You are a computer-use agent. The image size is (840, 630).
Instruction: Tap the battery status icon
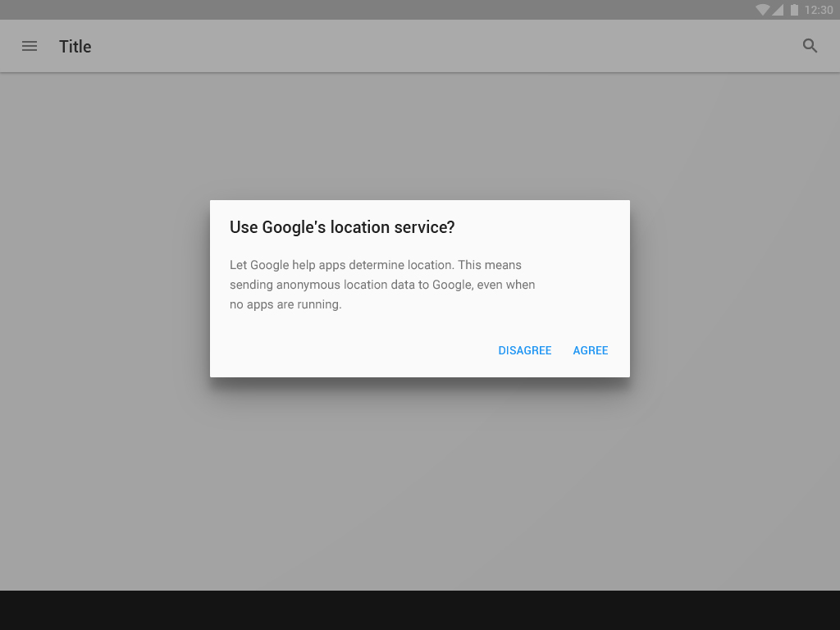[794, 10]
